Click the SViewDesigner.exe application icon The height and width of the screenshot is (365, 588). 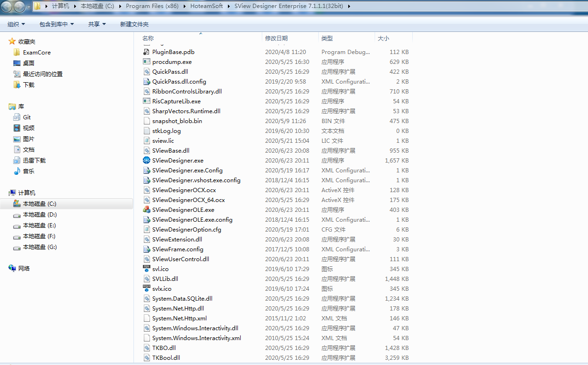[x=146, y=160]
